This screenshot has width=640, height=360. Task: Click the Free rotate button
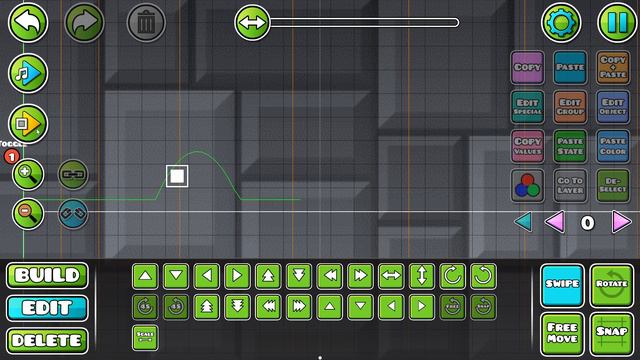pyautogui.click(x=453, y=307)
